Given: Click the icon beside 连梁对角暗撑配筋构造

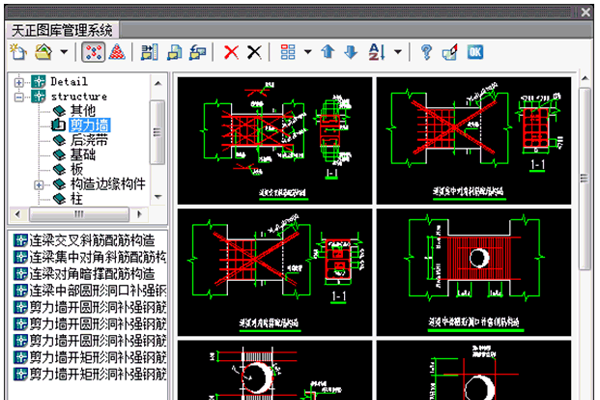Looking at the screenshot, I should 21,274.
